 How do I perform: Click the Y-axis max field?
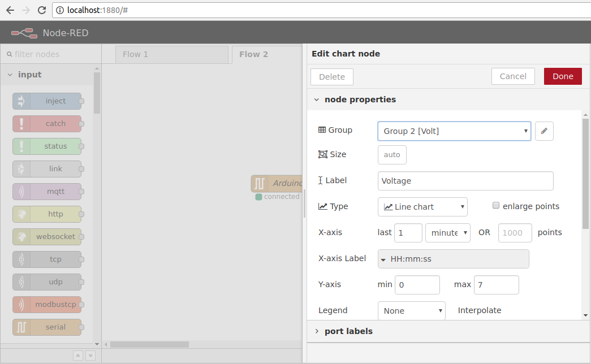[497, 285]
